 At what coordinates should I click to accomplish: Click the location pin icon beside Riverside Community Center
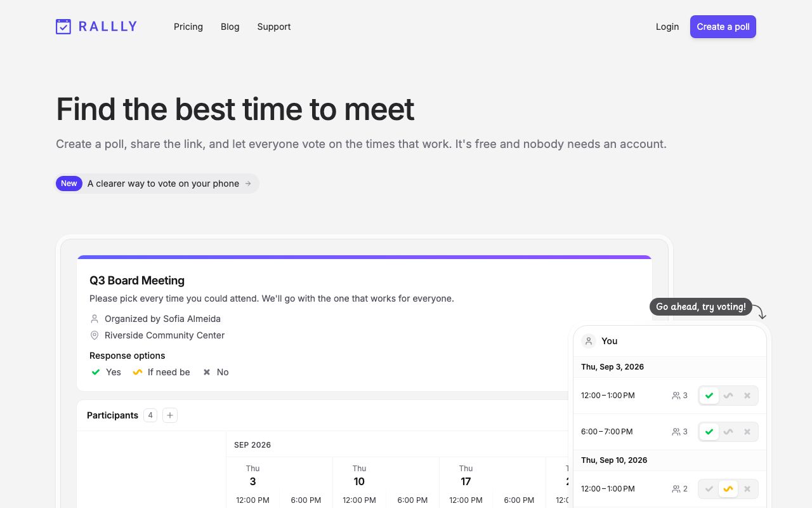(x=95, y=335)
